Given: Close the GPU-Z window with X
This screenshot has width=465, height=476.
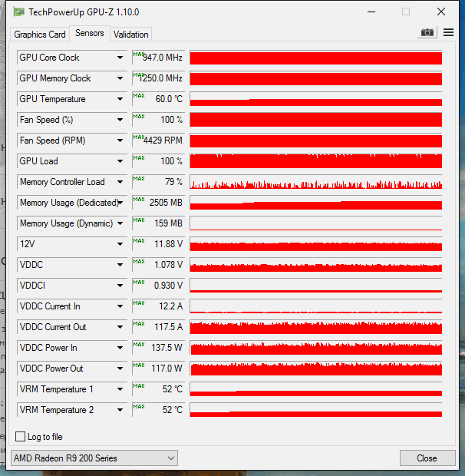Looking at the screenshot, I should click(x=441, y=12).
